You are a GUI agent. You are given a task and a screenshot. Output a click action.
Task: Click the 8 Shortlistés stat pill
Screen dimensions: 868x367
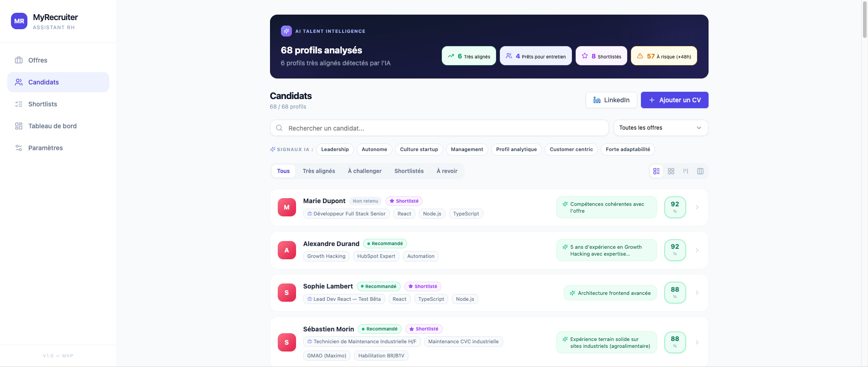(x=601, y=56)
